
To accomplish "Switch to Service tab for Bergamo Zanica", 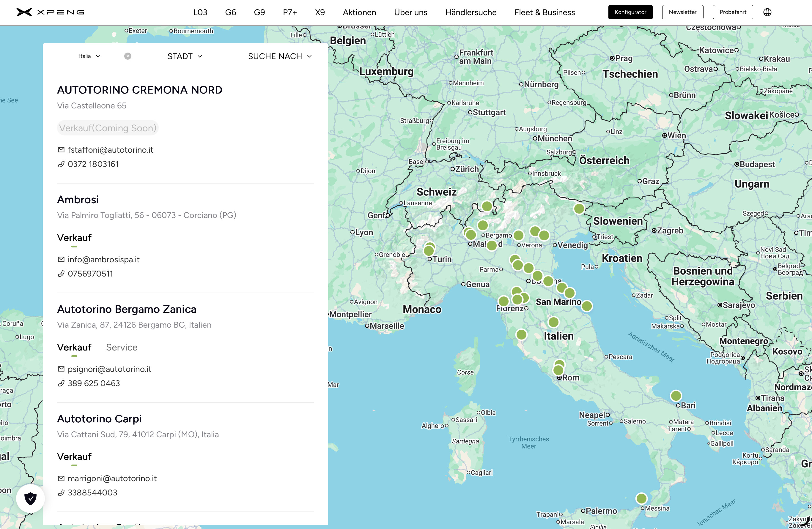I will 122,347.
